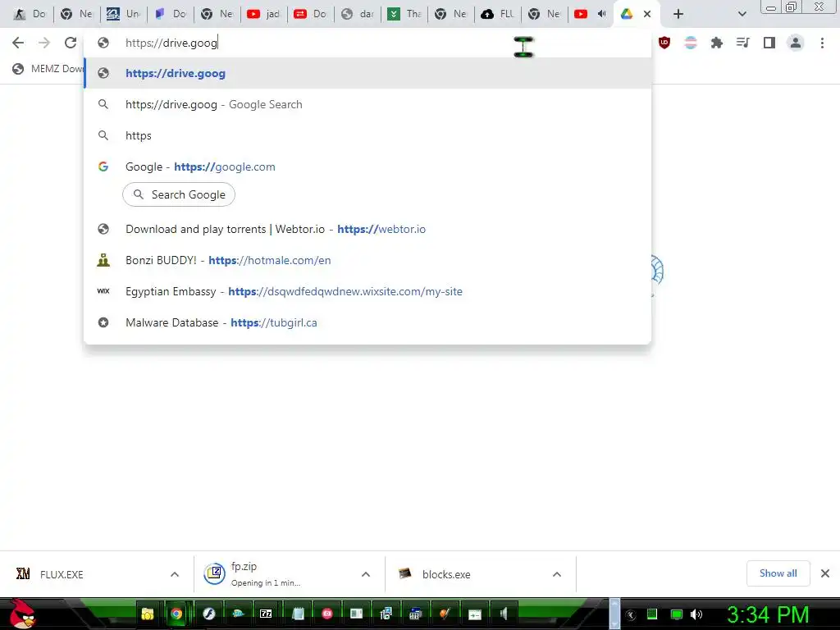
Task: Open the Malware Database tubgirl.ca suggestion
Action: [x=367, y=322]
